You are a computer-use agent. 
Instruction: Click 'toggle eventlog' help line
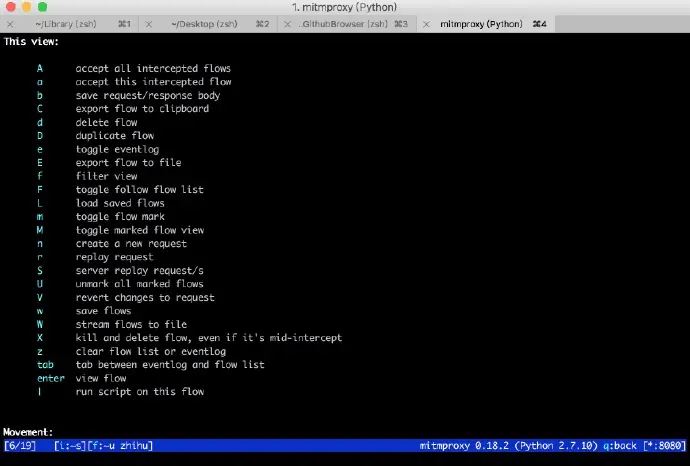coord(117,149)
